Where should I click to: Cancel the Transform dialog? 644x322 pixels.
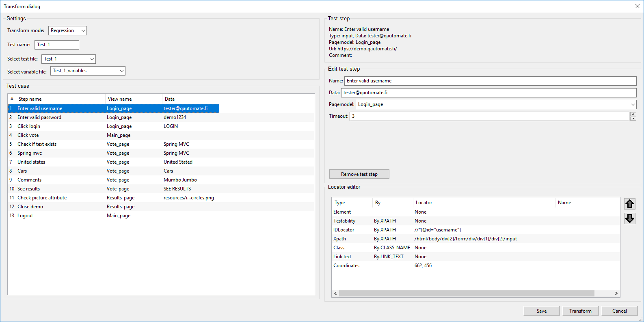619,311
